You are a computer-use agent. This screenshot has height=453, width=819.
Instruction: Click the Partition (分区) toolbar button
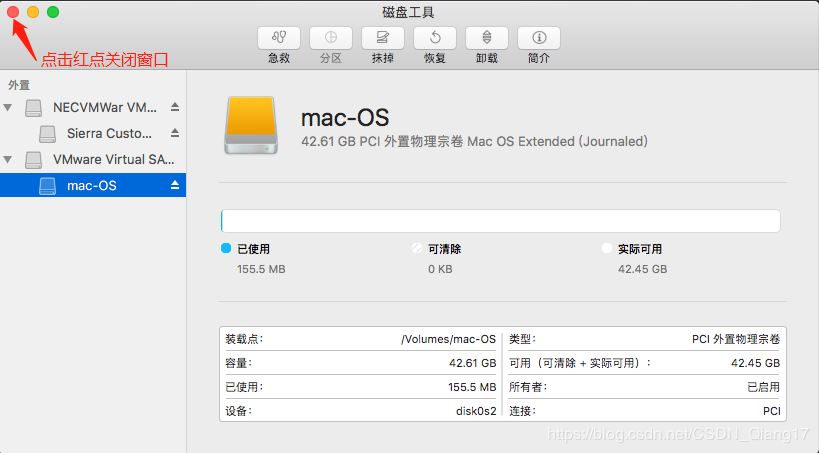click(331, 38)
